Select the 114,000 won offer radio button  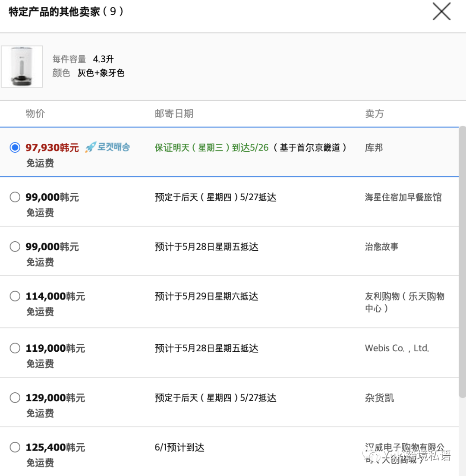pos(15,296)
